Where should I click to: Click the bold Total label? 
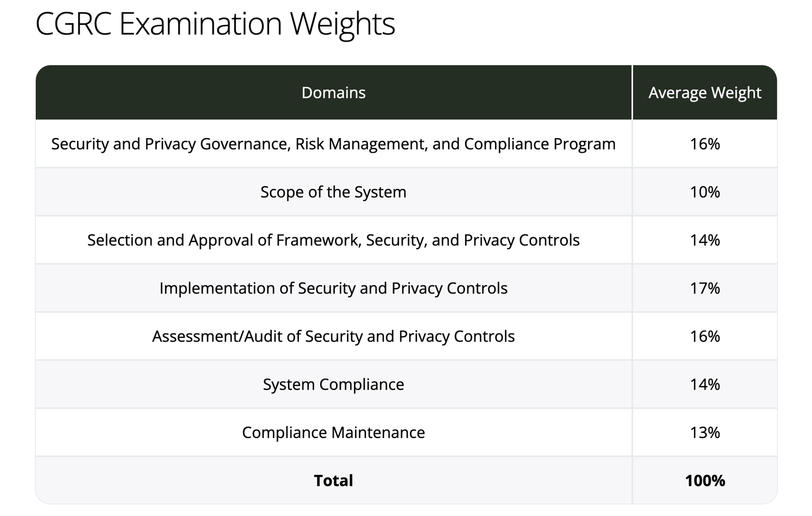coord(333,481)
